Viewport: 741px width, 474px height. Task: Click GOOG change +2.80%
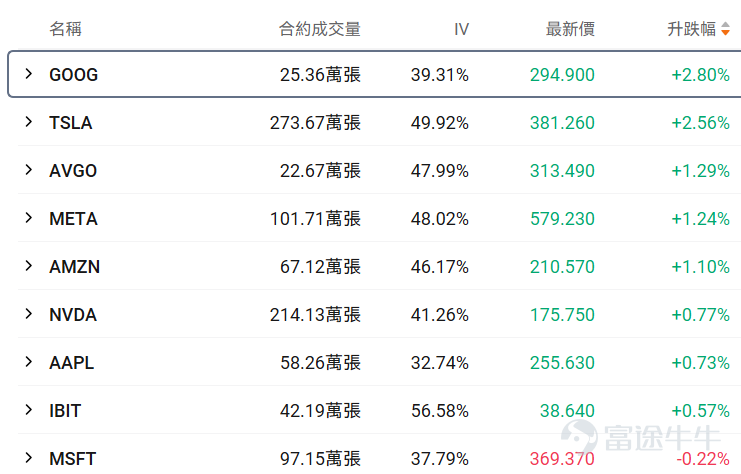tap(701, 75)
